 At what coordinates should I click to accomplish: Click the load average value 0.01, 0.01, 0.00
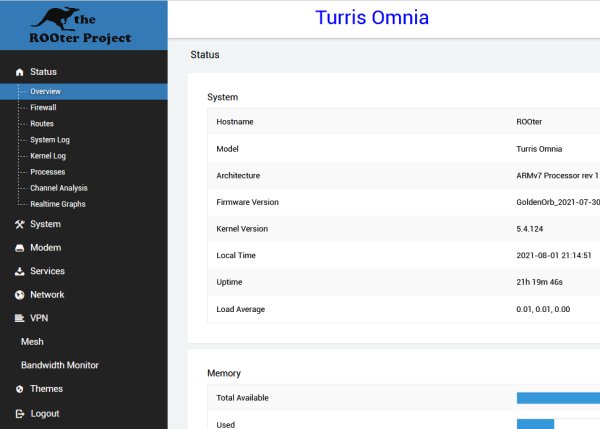pyautogui.click(x=543, y=309)
